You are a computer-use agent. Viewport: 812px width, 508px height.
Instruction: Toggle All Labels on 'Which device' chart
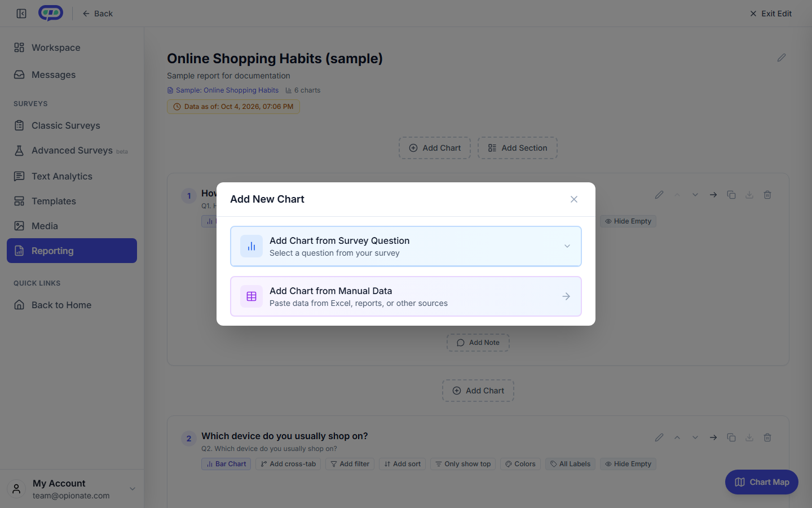[570, 464]
